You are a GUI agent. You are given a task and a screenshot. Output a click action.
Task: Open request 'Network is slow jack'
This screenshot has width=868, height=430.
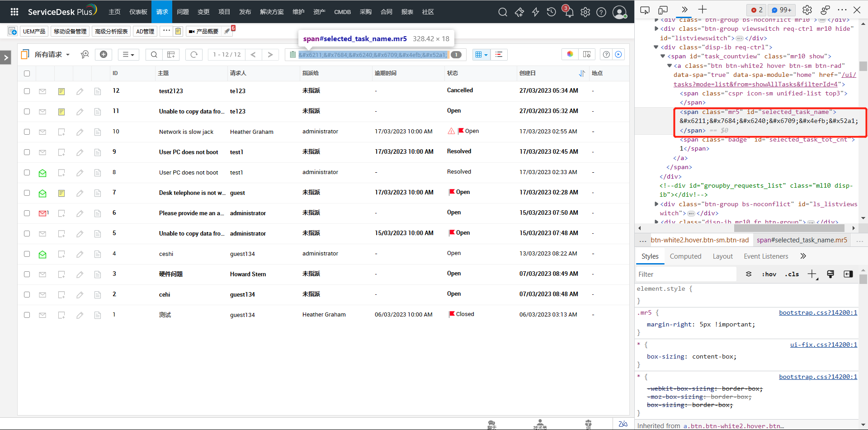(x=186, y=132)
